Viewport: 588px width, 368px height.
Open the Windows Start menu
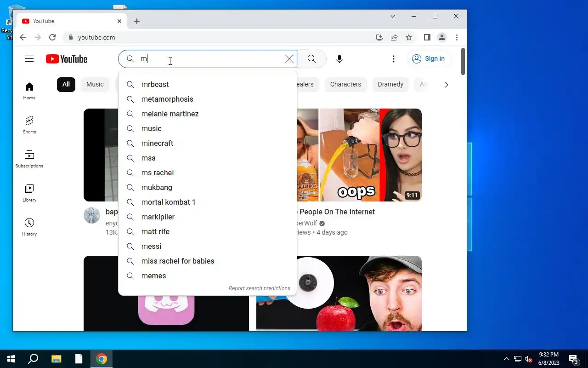click(11, 359)
